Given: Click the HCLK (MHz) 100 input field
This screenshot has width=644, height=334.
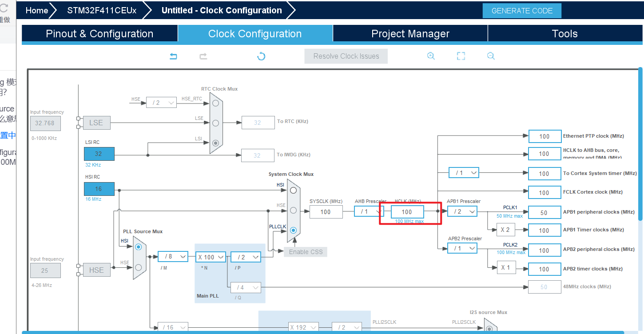Looking at the screenshot, I should point(407,212).
